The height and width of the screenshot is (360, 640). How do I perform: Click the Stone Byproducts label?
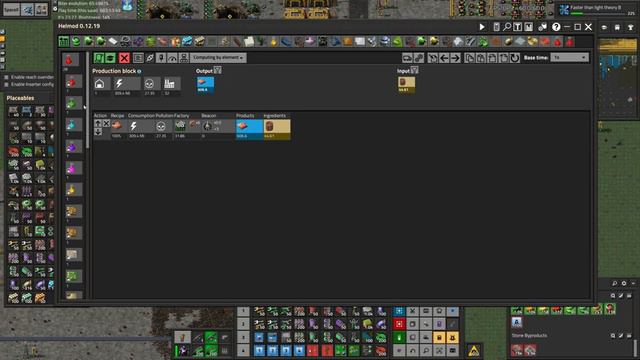[x=529, y=336]
